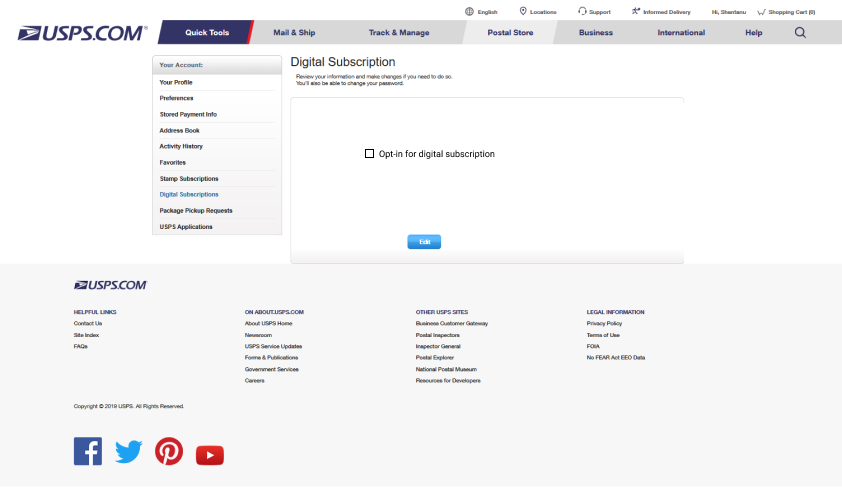Image resolution: width=842 pixels, height=491 pixels.
Task: Click the Informed Delivery text link
Action: point(667,12)
